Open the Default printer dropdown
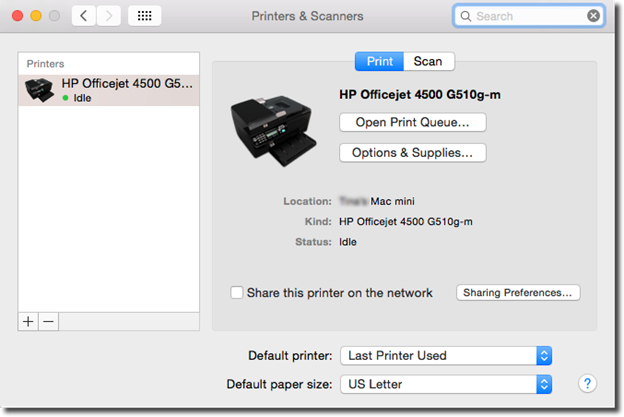The width and height of the screenshot is (624, 417). pyautogui.click(x=446, y=355)
